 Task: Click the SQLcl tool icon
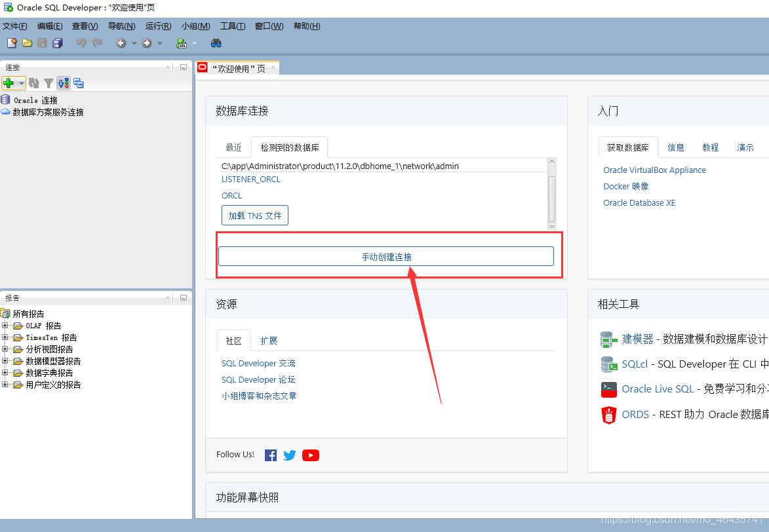pyautogui.click(x=608, y=364)
